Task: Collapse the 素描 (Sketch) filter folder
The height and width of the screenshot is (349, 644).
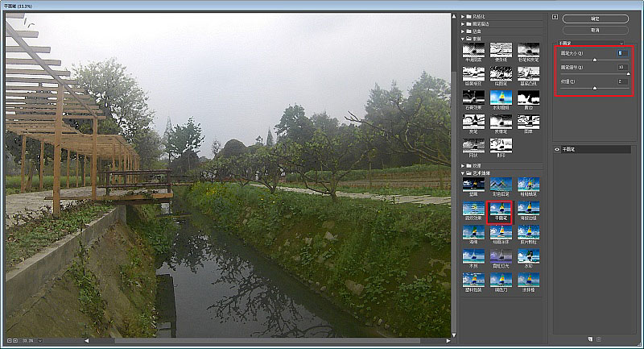Action: pyautogui.click(x=463, y=39)
